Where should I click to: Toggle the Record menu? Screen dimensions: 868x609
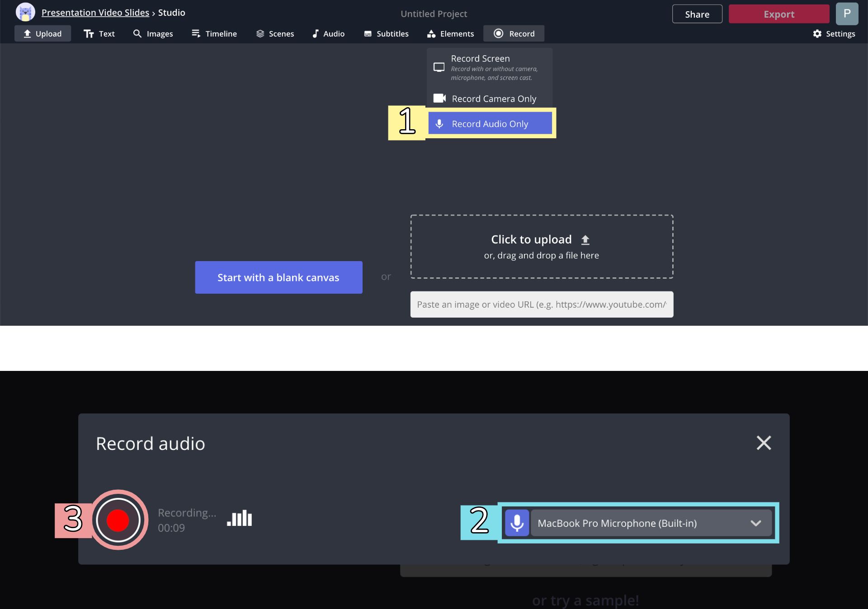(x=514, y=34)
